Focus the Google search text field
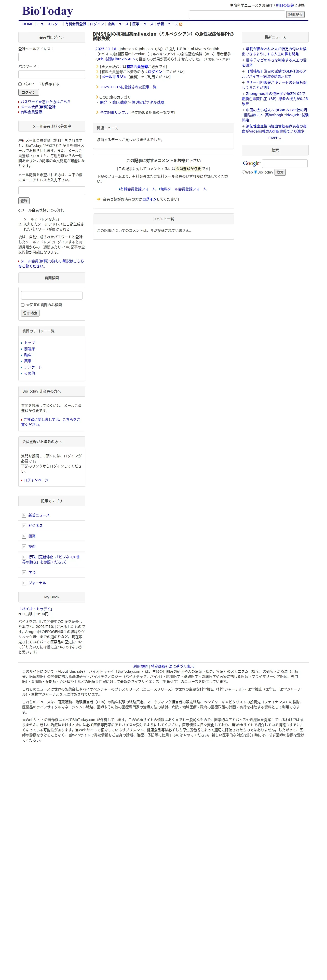 [285, 164]
